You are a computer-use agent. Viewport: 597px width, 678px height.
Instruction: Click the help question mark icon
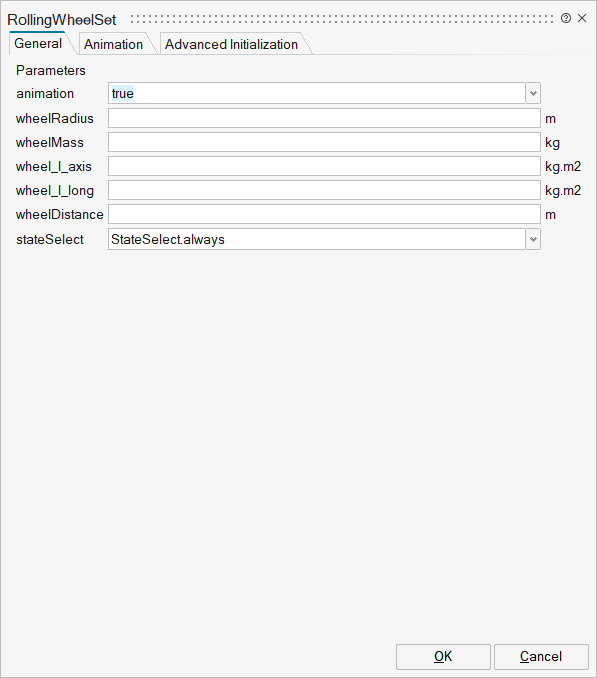point(565,18)
